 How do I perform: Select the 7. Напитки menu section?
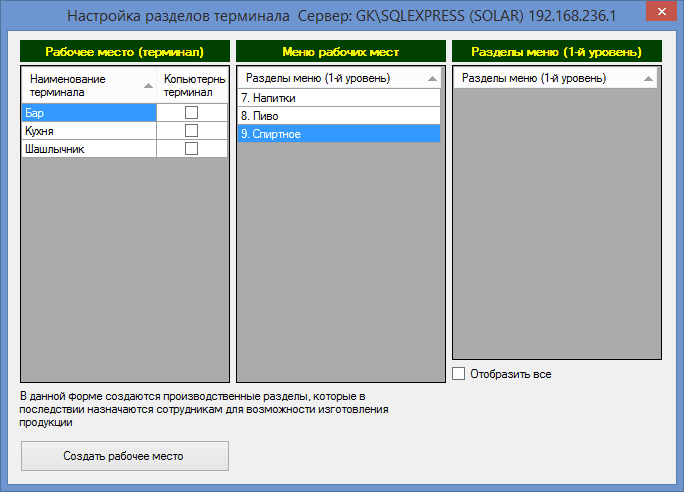[338, 98]
